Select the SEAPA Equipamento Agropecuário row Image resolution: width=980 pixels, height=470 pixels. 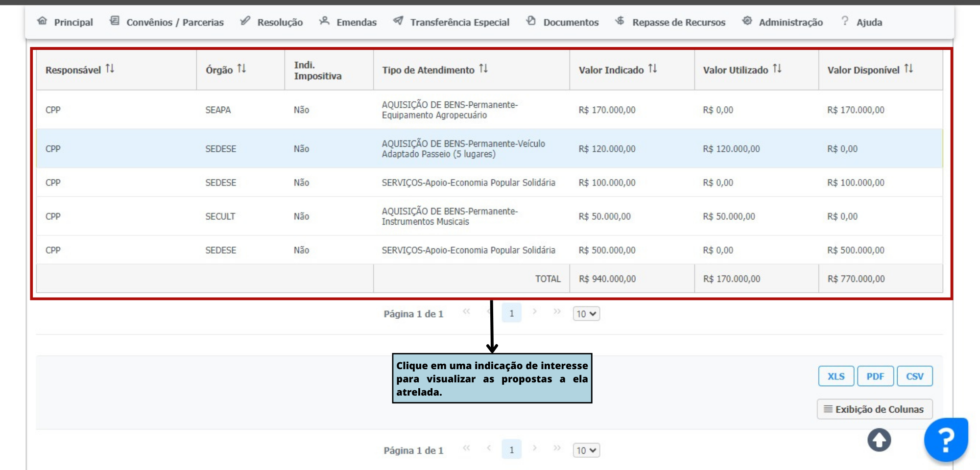449,110
